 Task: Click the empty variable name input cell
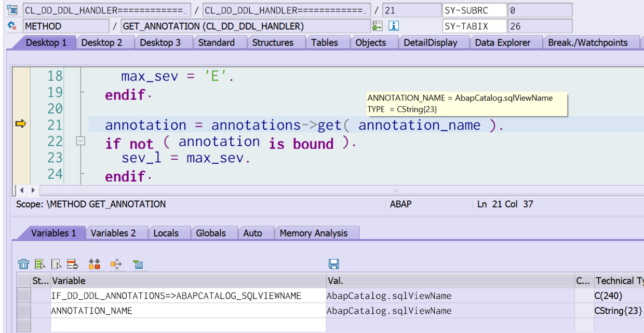coord(188,325)
